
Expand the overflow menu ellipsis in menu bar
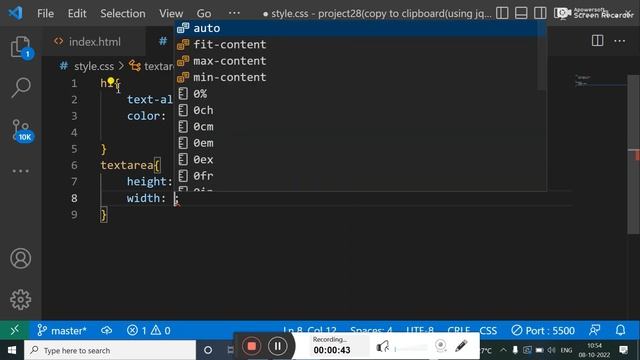(x=234, y=13)
